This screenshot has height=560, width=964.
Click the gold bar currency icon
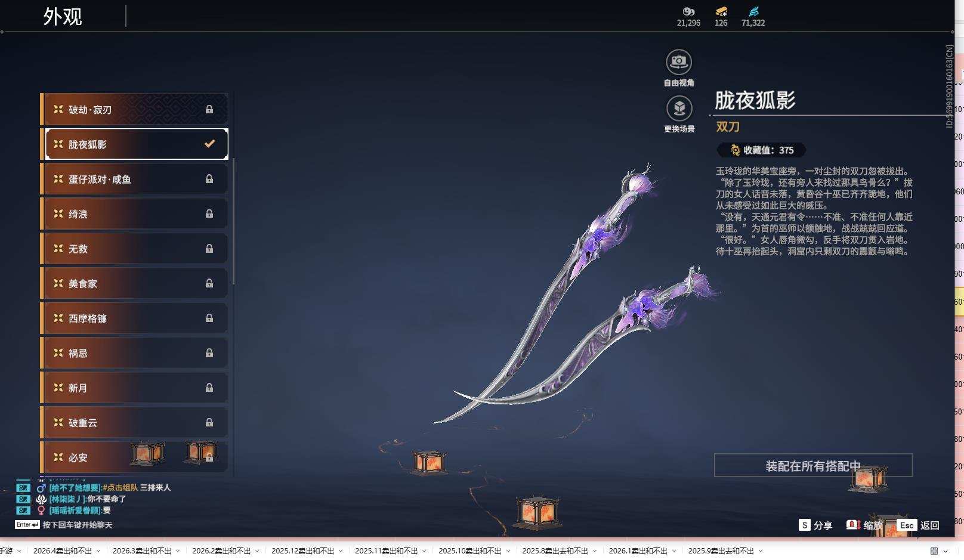coord(721,11)
